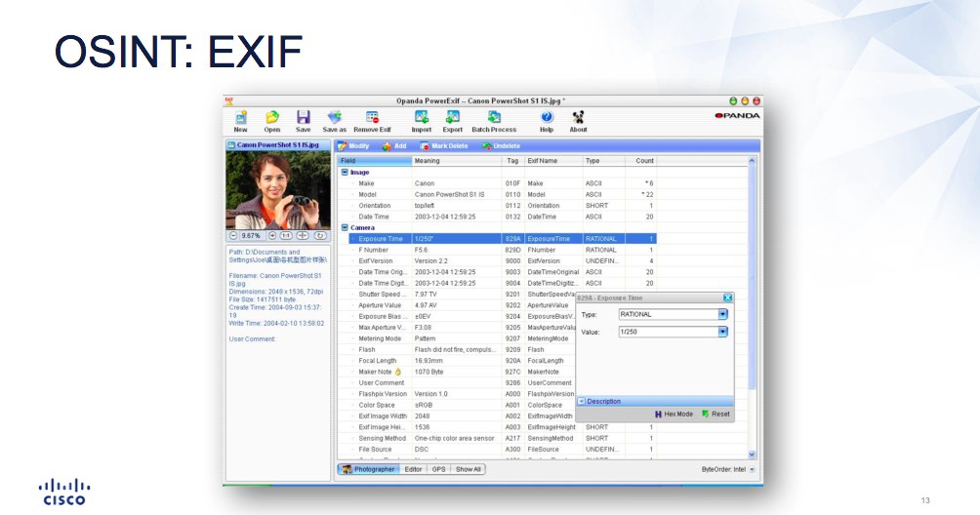Collapse the Image group in the tree
Viewport: 980px width, 515px height.
coord(345,173)
